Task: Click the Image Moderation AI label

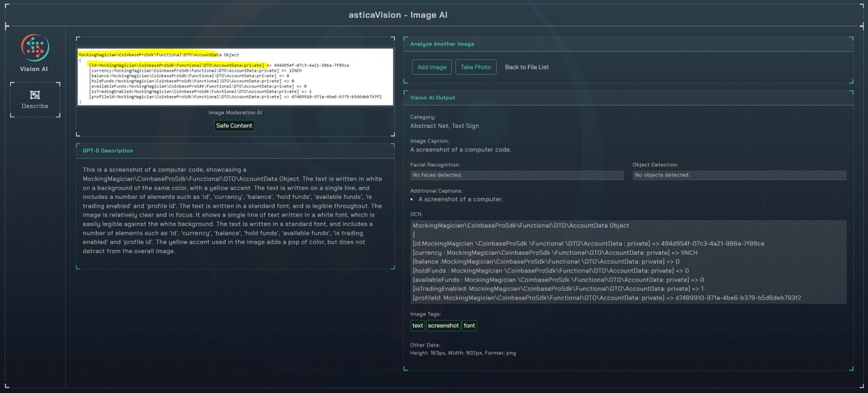Action: tap(234, 113)
